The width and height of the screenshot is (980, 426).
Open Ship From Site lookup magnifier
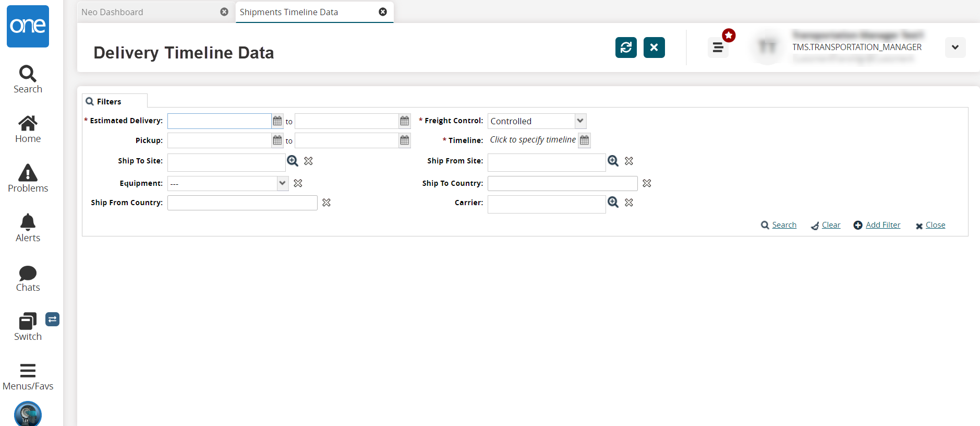coord(613,161)
